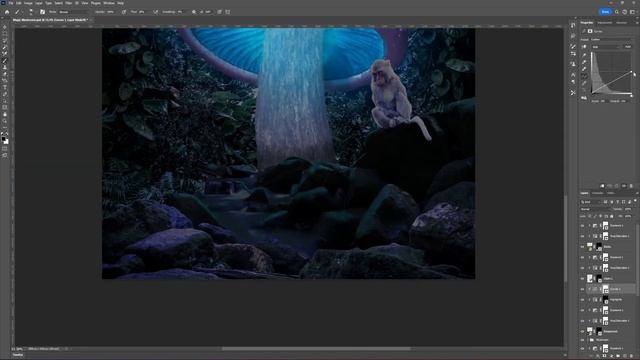Click the Input value field in Curves
The image size is (640, 360).
(602, 101)
